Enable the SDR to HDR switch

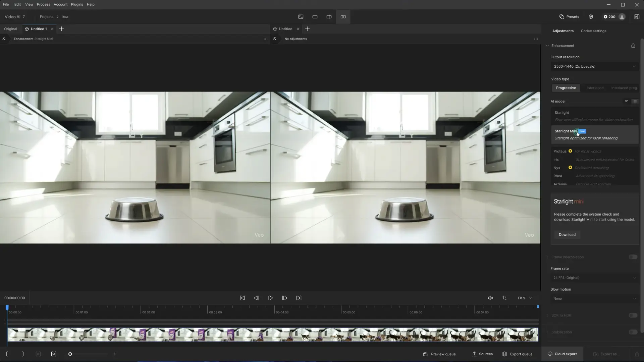[x=633, y=315]
